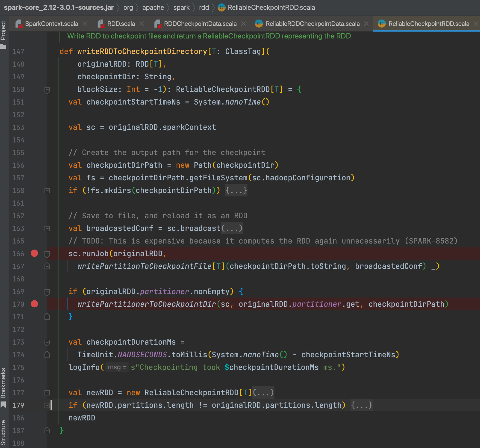480x448 pixels.
Task: Click ReliableRDDCheckpointData.scala class icon
Action: tap(259, 24)
